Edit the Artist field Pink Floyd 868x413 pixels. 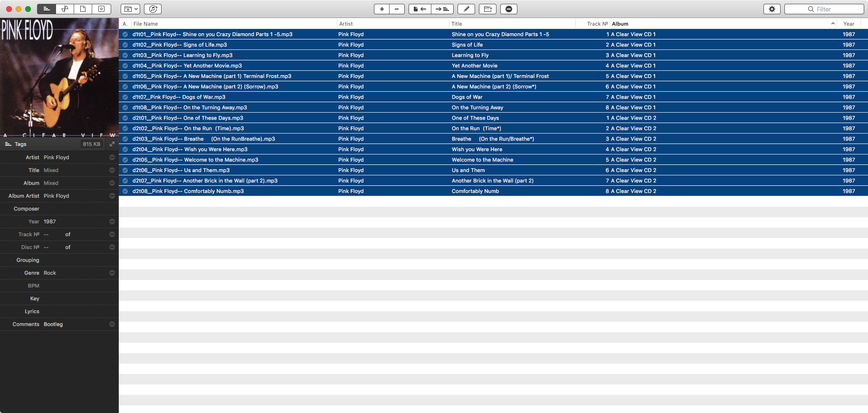pyautogui.click(x=75, y=157)
